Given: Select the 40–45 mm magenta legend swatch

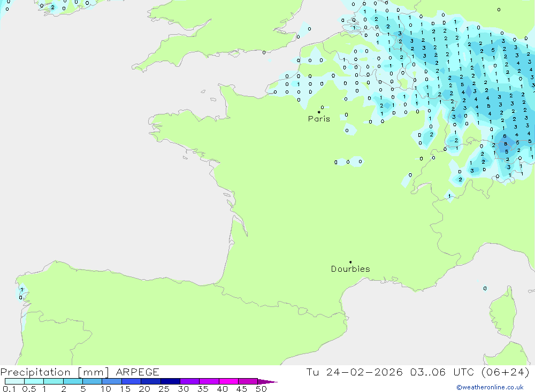Looking at the screenshot, I should point(228,381).
